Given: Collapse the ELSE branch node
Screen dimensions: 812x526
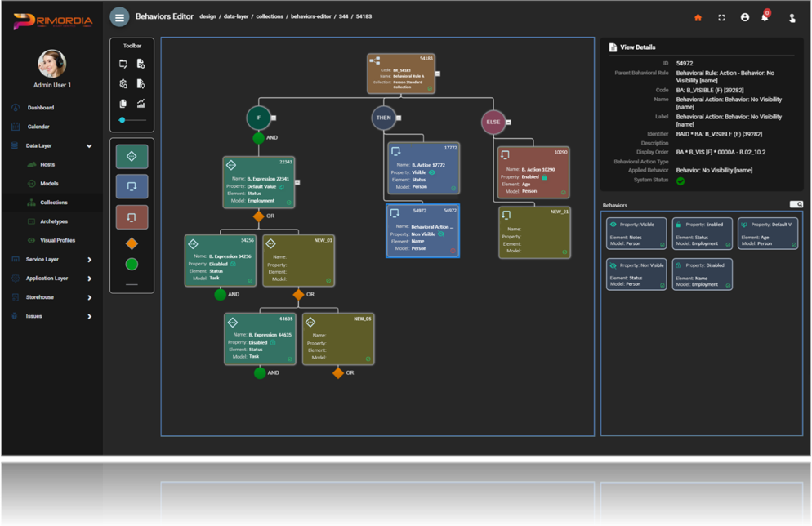Looking at the screenshot, I should pos(508,123).
